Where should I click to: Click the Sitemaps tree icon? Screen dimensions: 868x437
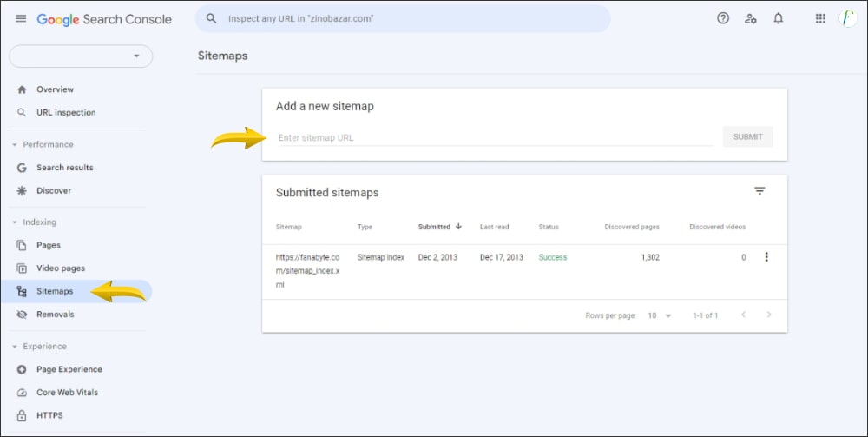pyautogui.click(x=22, y=291)
